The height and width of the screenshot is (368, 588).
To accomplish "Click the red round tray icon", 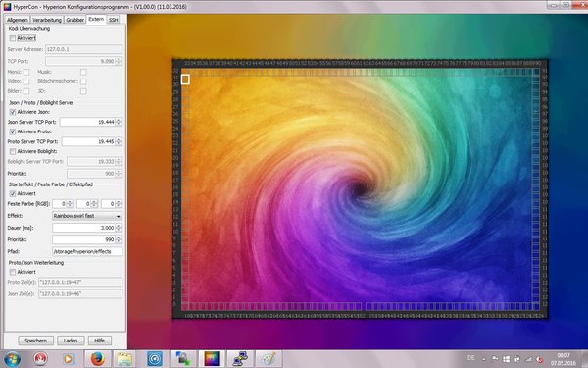I will pyautogui.click(x=540, y=359).
